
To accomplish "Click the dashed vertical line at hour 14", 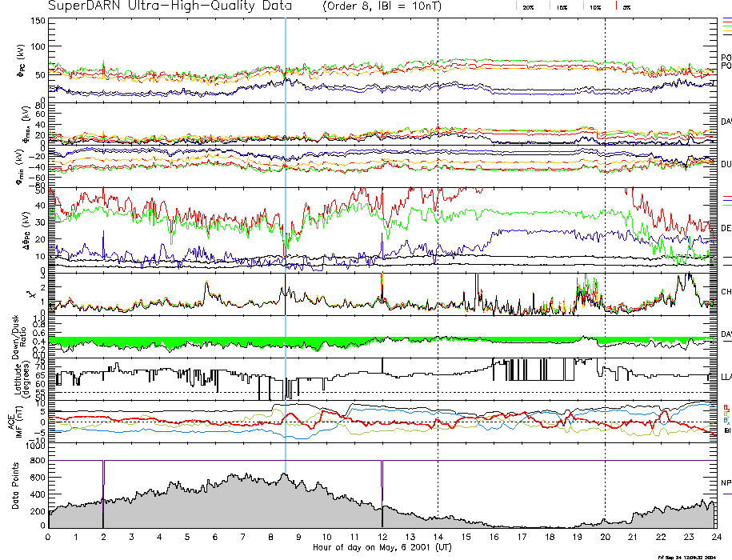I will [x=438, y=240].
